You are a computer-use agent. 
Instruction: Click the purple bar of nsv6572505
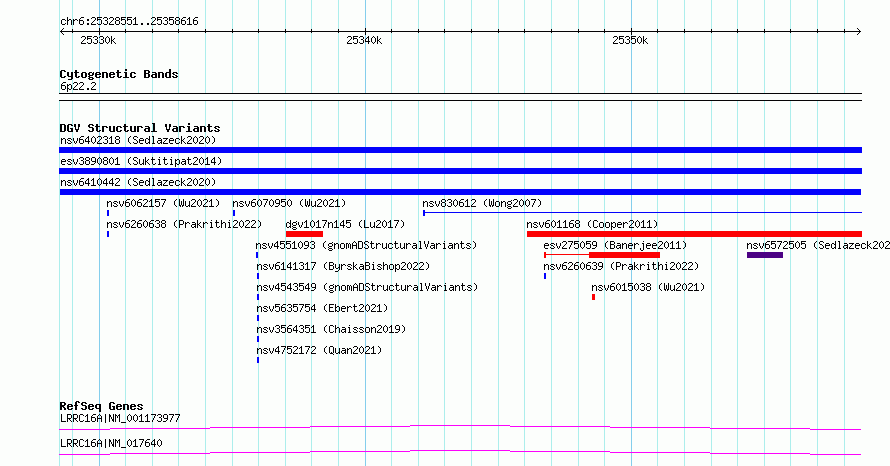point(765,255)
